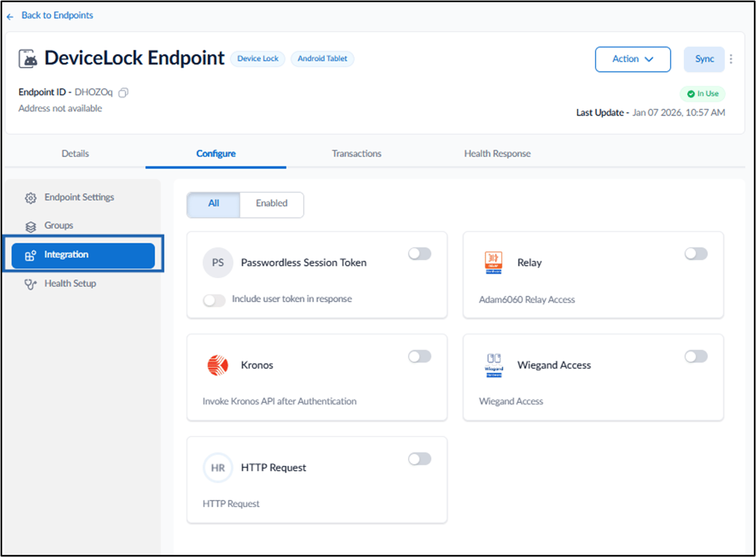Copy the Endpoint ID with the copy icon

click(123, 92)
